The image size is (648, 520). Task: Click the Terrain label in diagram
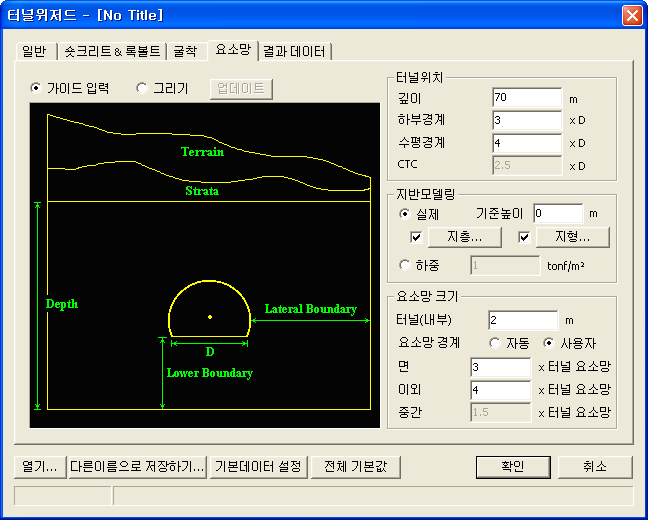click(x=202, y=152)
